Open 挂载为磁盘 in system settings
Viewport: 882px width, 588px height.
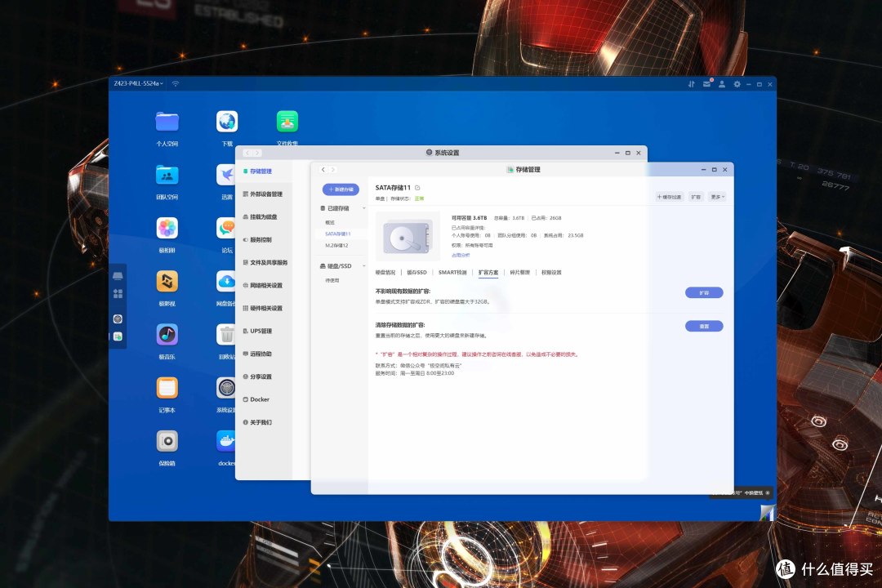pyautogui.click(x=264, y=216)
